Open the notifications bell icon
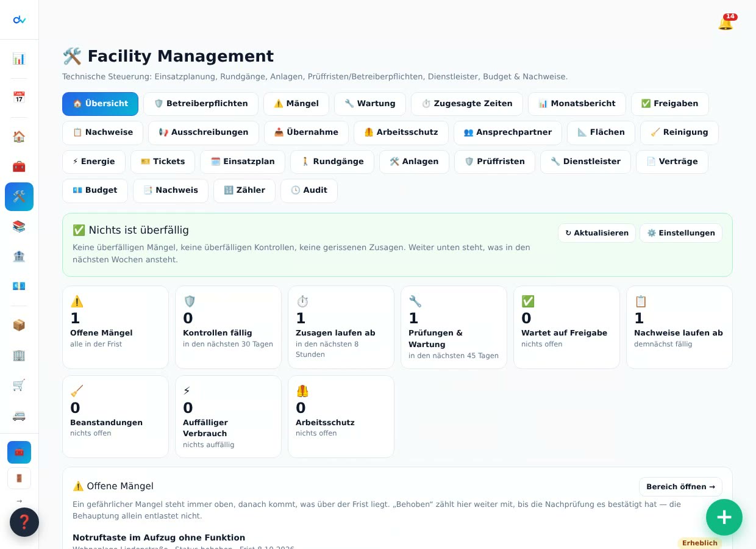Screen dimensions: 756x549 tap(726, 23)
